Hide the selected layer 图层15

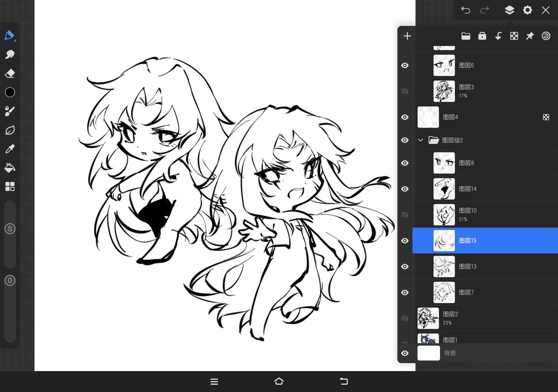pos(405,240)
